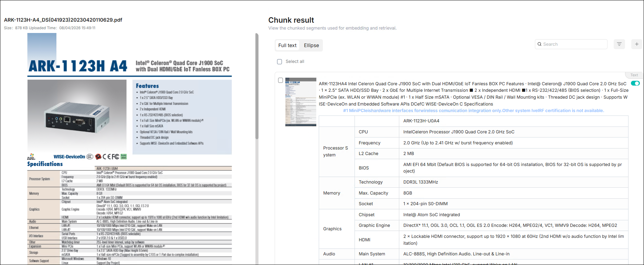Image resolution: width=644 pixels, height=265 pixels.
Task: Select the 'Intel@ Atom SoC integrated' table cell
Action: point(514,215)
